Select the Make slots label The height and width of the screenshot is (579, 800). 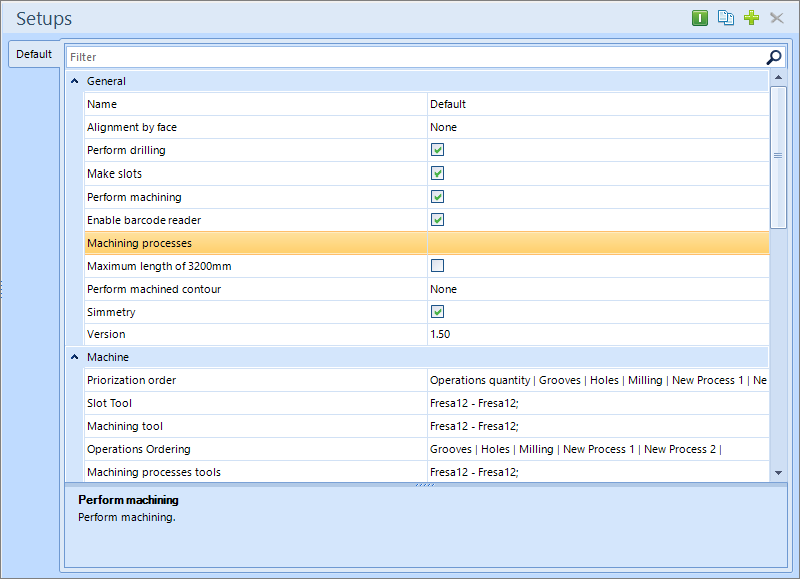click(x=114, y=173)
